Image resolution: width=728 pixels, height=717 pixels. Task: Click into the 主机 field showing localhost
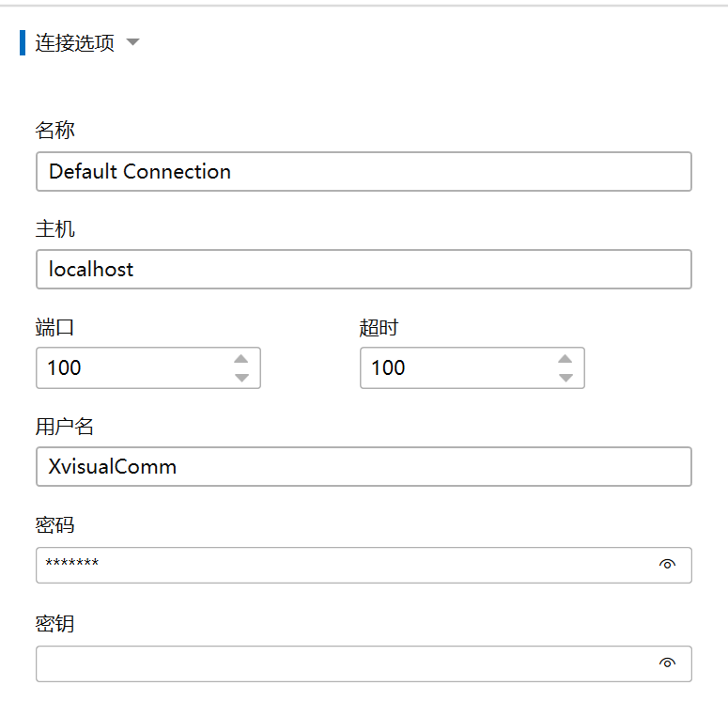tap(364, 270)
